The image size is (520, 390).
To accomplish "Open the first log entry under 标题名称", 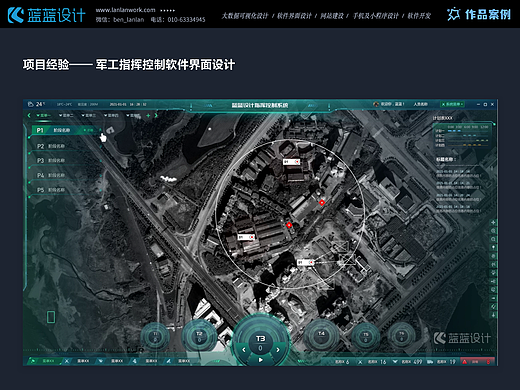I will click(459, 173).
